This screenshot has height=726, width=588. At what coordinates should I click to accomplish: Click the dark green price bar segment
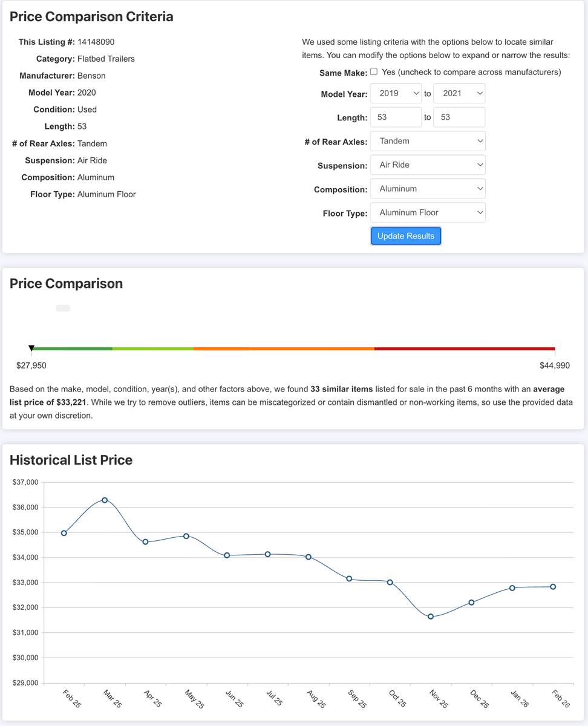point(73,349)
